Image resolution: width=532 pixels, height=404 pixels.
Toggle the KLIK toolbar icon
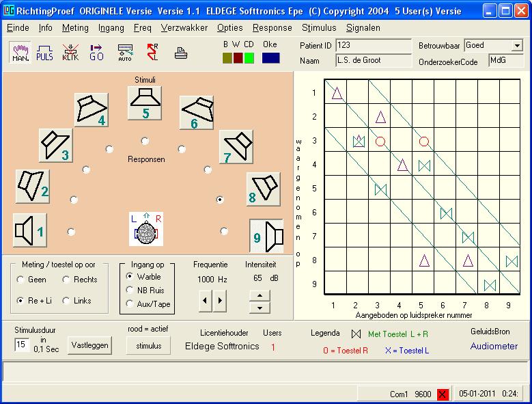[x=70, y=53]
